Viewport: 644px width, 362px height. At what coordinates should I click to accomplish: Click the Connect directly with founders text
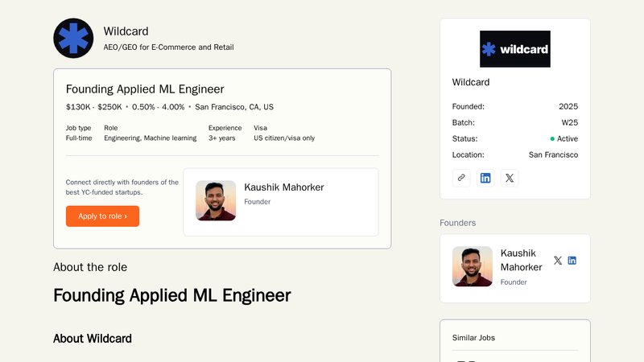tap(122, 187)
